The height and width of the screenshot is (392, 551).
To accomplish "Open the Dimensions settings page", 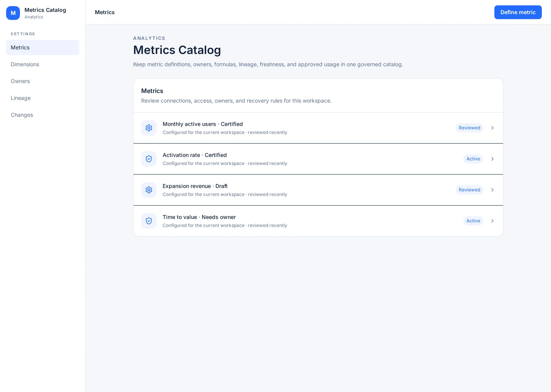I will 42,64.
